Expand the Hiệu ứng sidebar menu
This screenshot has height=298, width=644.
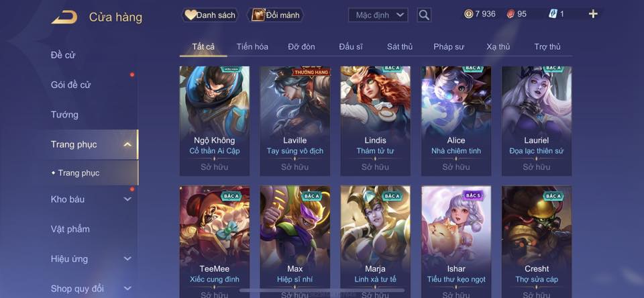click(x=127, y=258)
